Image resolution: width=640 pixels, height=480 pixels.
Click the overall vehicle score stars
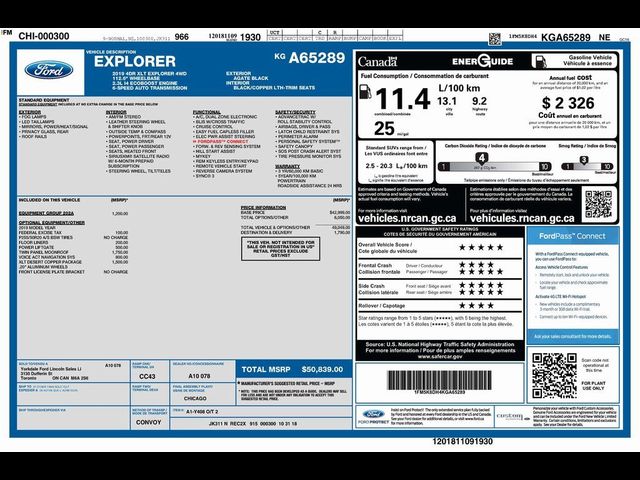pyautogui.click(x=481, y=247)
